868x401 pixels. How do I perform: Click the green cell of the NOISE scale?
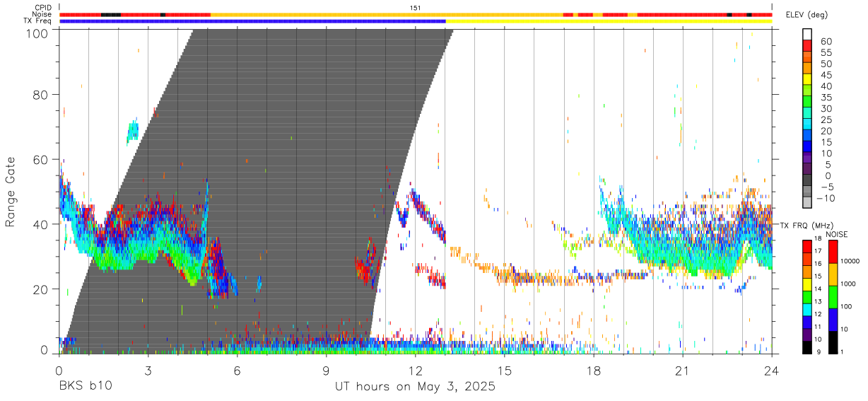pyautogui.click(x=833, y=297)
